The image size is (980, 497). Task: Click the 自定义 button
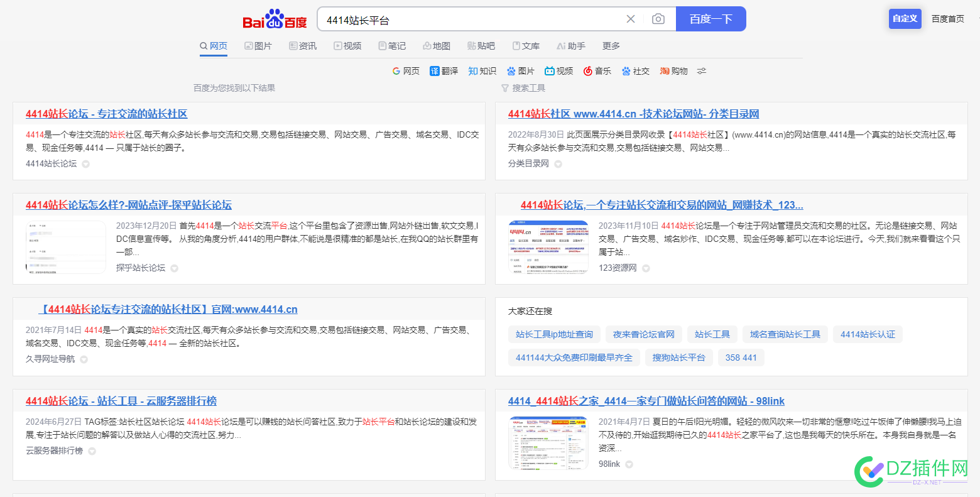pos(905,18)
